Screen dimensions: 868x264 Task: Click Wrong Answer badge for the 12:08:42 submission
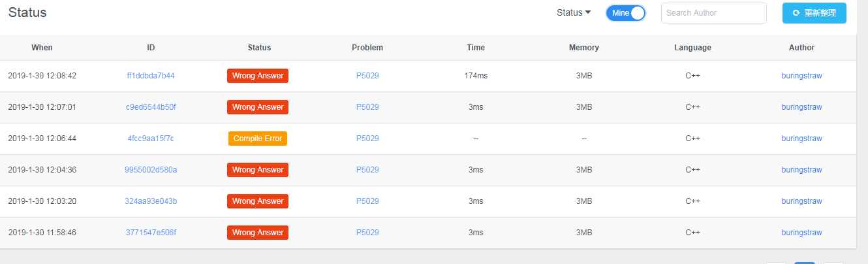coord(258,76)
